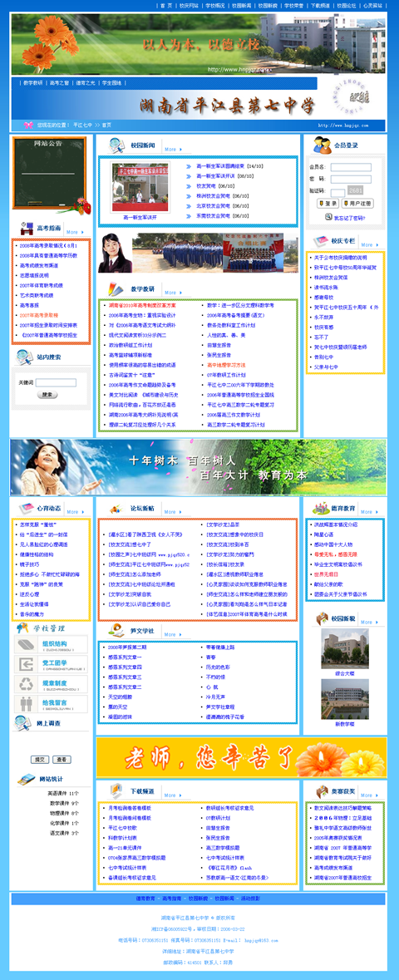Open 湖南省2010年高考制度改革方案 link

pos(143,306)
